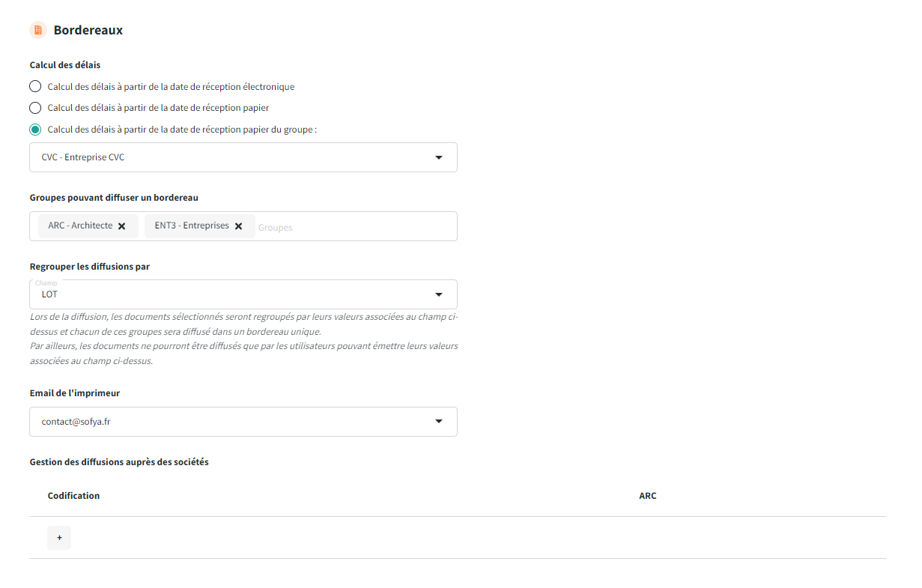The height and width of the screenshot is (588, 922).
Task: Select group paper reception date radio button
Action: (35, 130)
